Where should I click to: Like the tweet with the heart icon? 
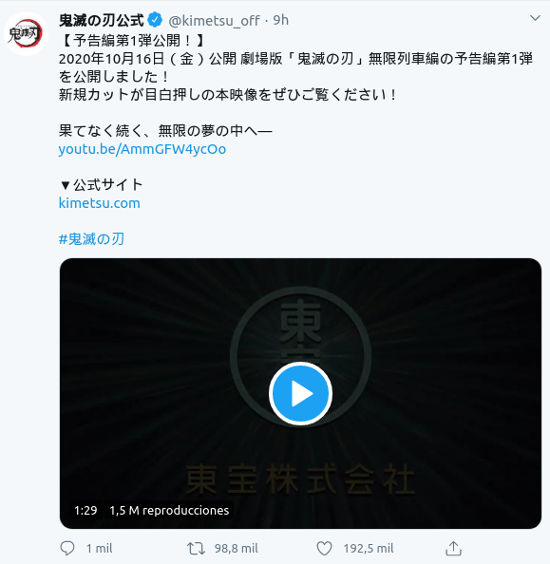[x=324, y=549]
